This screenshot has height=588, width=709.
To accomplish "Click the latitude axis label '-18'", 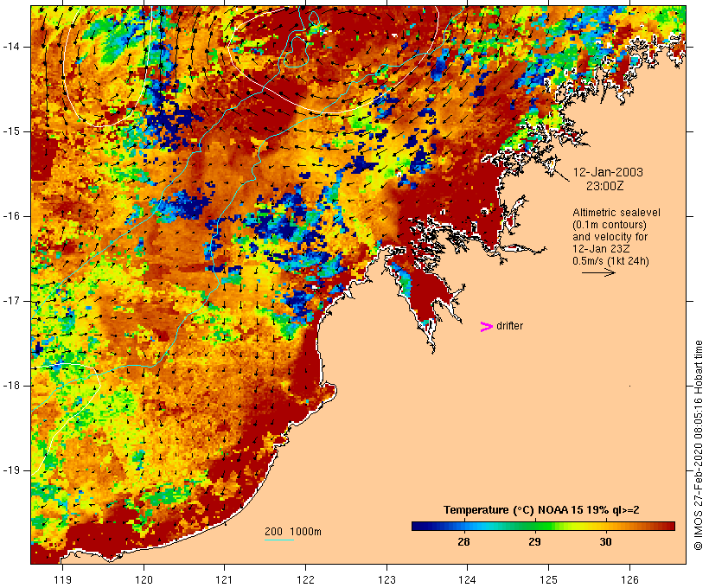I will [11, 386].
